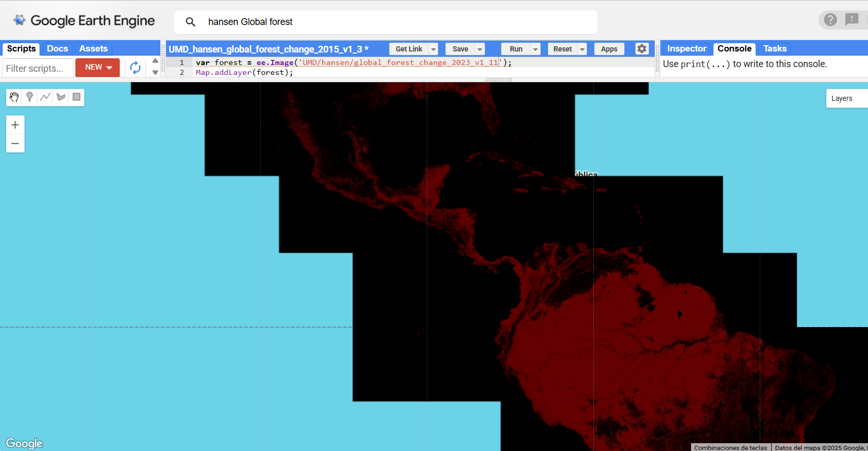
Task: Select the draw polygon tool
Action: [61, 97]
